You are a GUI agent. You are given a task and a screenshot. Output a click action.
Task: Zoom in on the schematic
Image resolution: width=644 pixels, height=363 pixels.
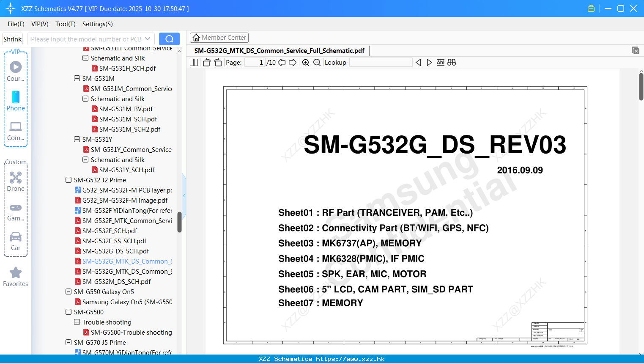306,63
